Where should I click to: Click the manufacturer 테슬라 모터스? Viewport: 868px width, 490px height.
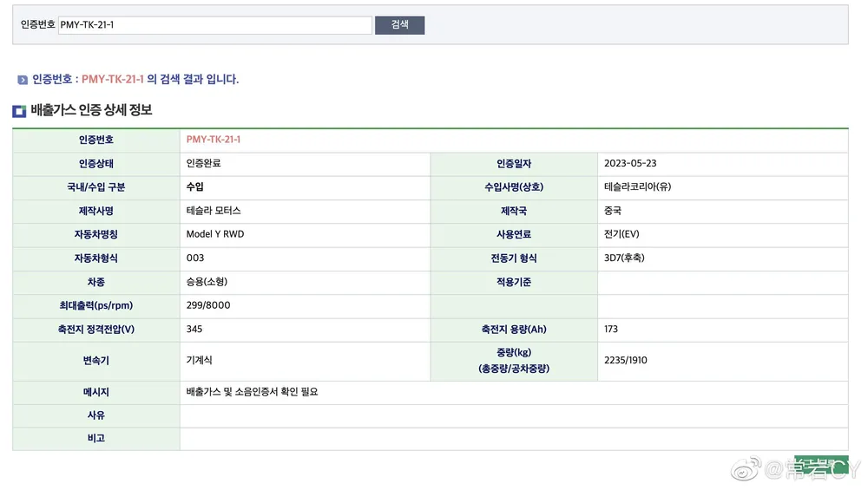tap(214, 211)
